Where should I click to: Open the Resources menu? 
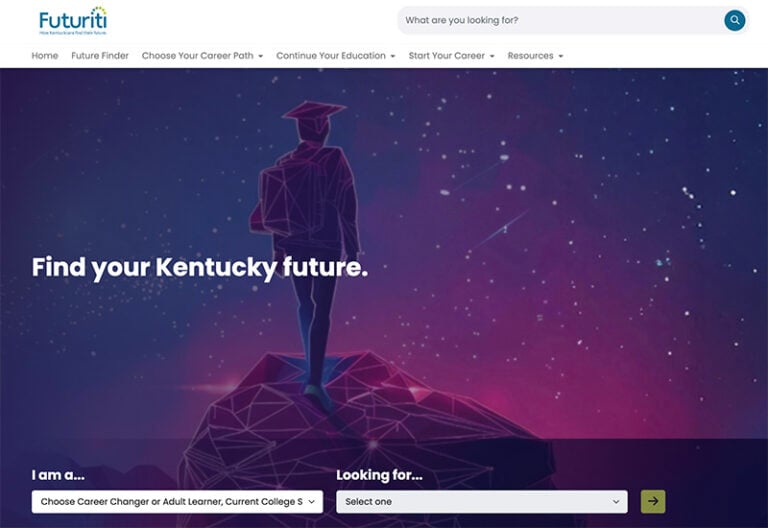click(x=535, y=56)
